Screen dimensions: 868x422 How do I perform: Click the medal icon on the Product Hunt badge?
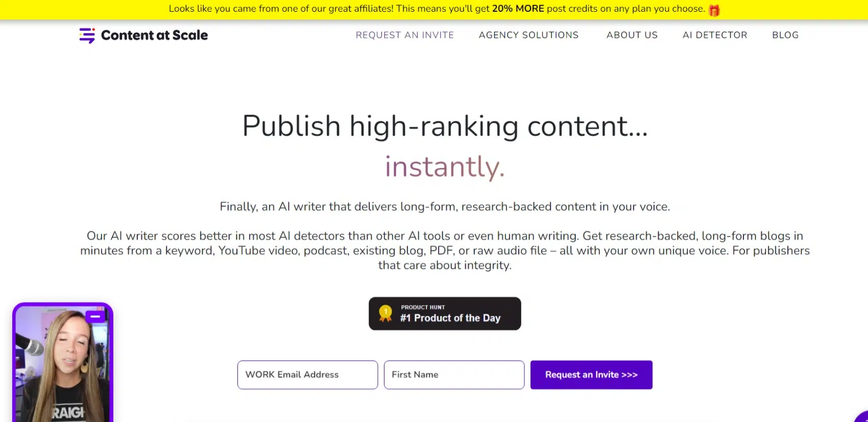385,313
